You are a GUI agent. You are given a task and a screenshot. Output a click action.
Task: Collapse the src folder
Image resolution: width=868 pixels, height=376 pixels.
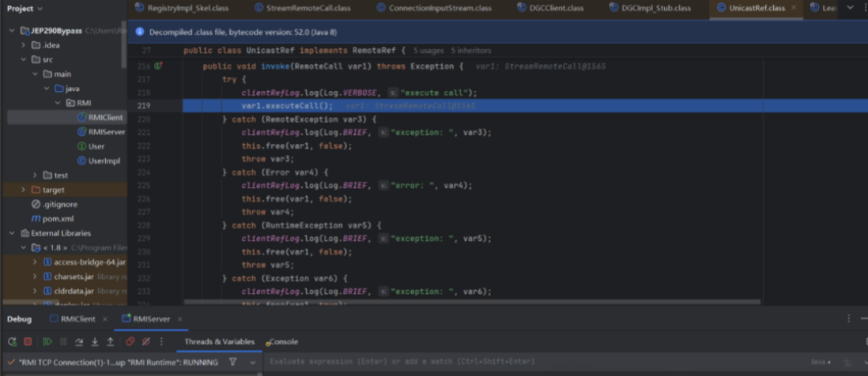[x=23, y=59]
